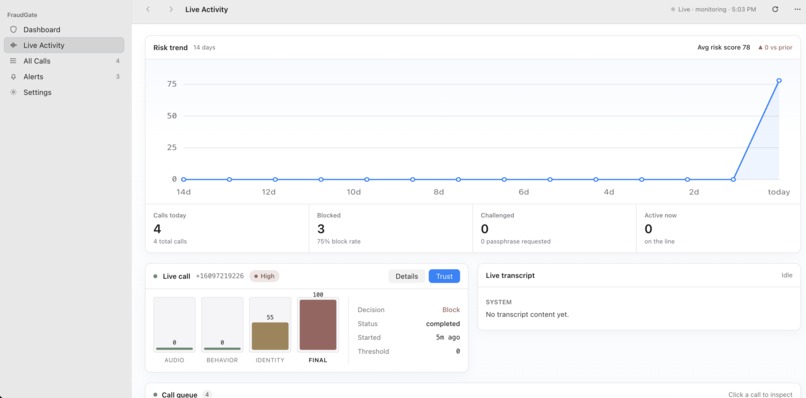Viewport: 806px width, 398px height.
Task: Click the '75% block rate' text
Action: pyautogui.click(x=339, y=241)
